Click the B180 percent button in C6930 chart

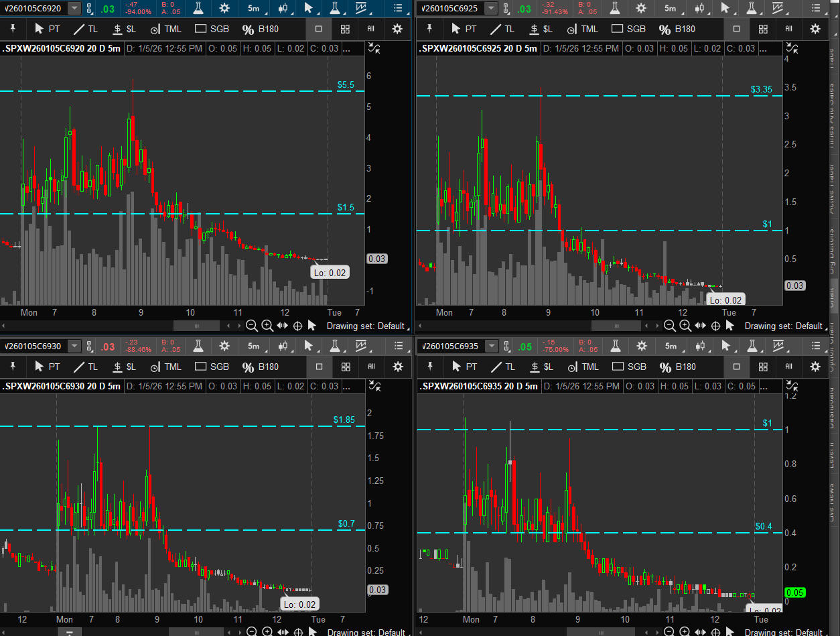coord(261,367)
